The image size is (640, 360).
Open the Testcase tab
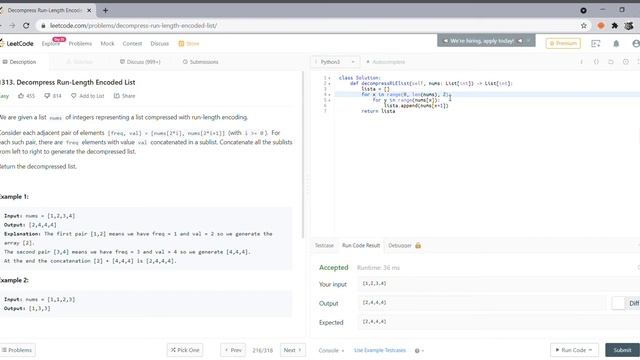pyautogui.click(x=324, y=245)
